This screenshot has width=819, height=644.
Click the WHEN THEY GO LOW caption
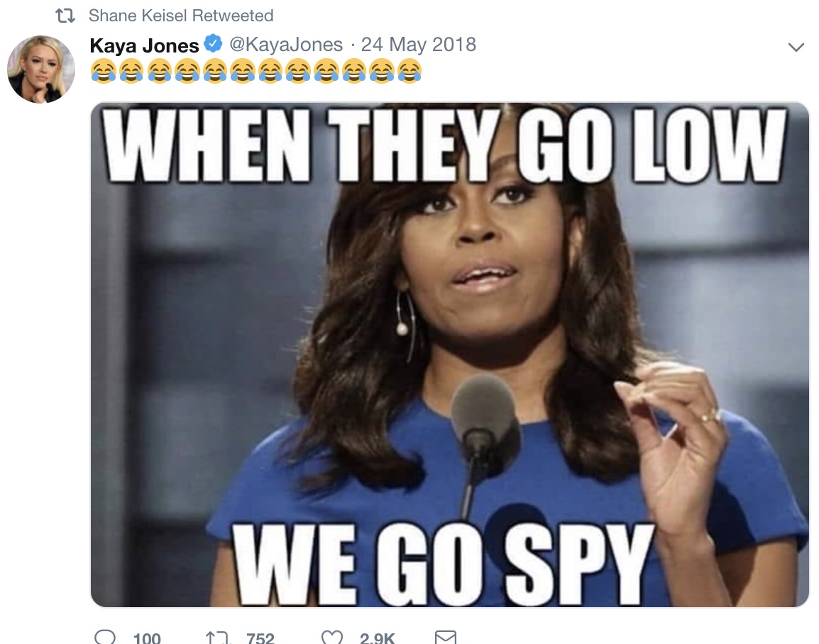[x=445, y=145]
